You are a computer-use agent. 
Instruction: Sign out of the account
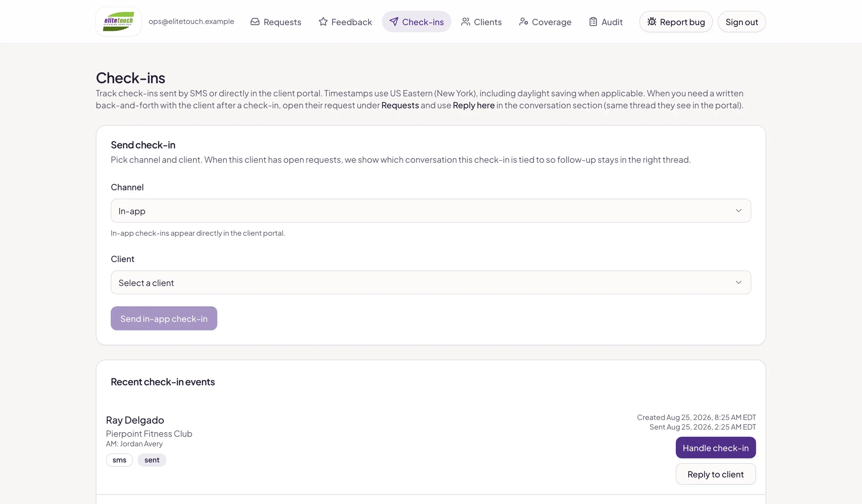click(x=742, y=22)
